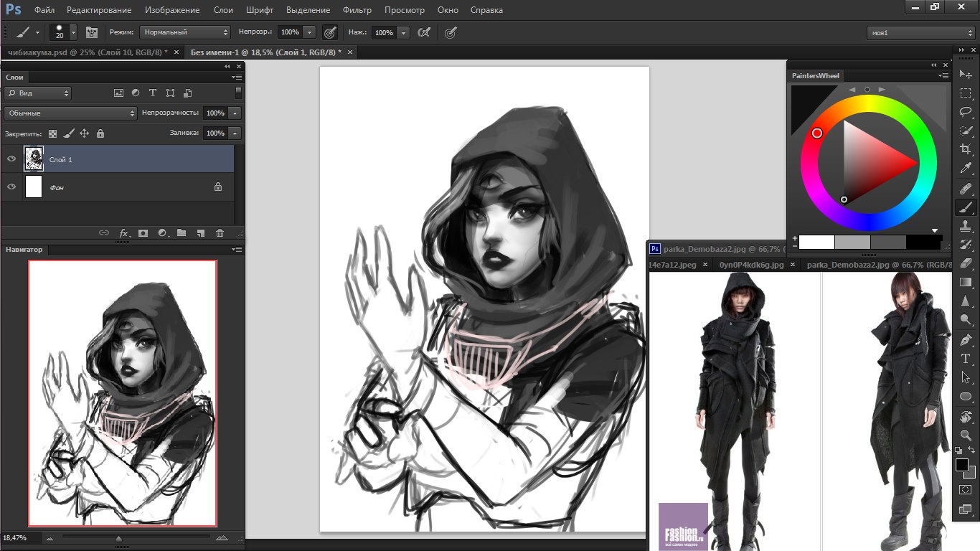Open the Фильтр menu
This screenshot has height=551, width=980.
357,10
